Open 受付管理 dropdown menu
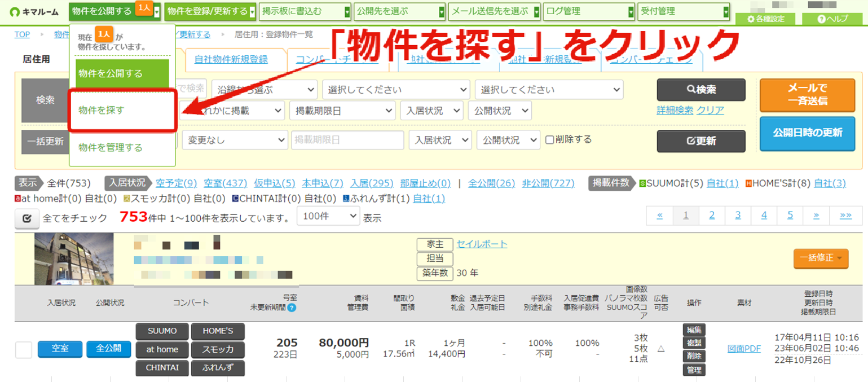 tap(684, 11)
